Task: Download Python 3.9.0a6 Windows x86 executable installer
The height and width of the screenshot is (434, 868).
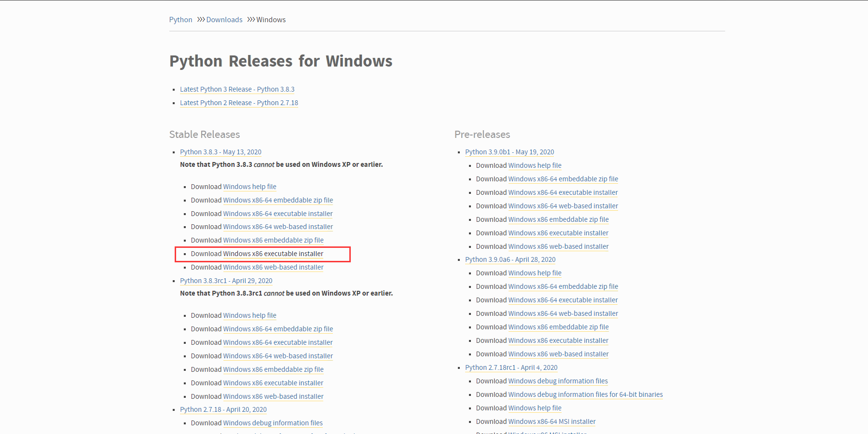Action: click(558, 340)
